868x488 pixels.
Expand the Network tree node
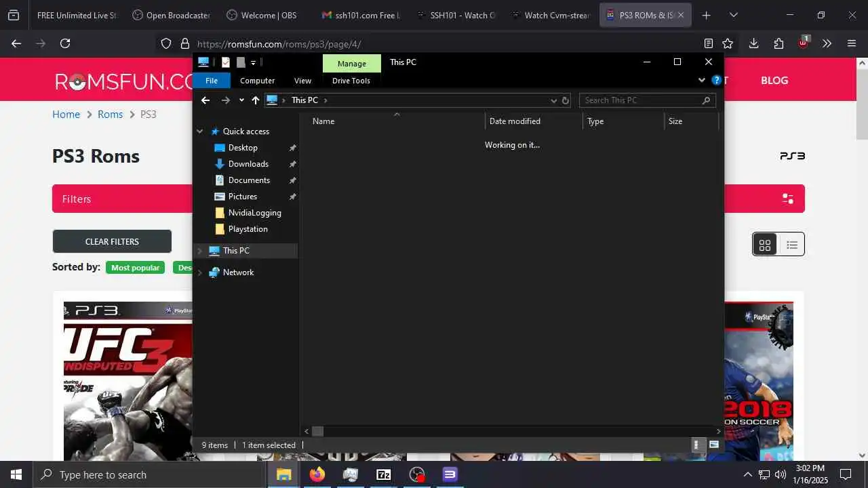[x=200, y=272]
